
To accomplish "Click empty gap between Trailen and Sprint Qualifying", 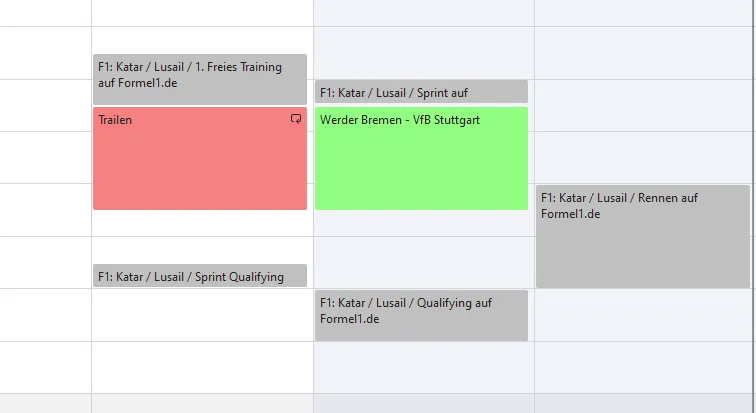I will click(x=200, y=237).
